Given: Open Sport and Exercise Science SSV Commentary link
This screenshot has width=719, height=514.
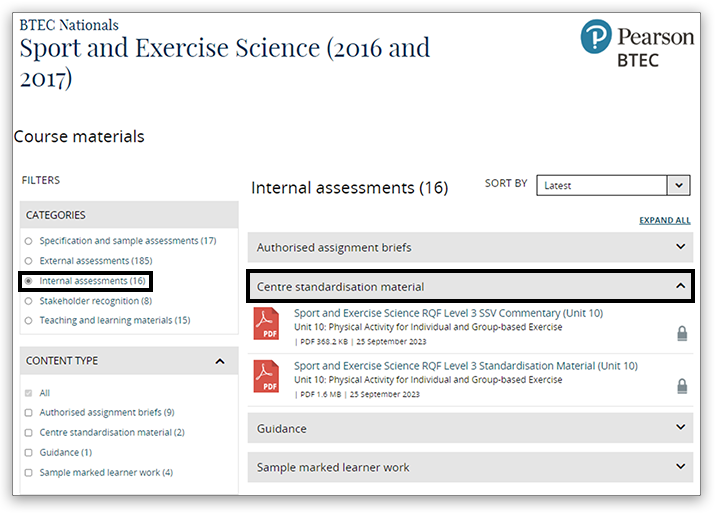Looking at the screenshot, I should click(448, 313).
